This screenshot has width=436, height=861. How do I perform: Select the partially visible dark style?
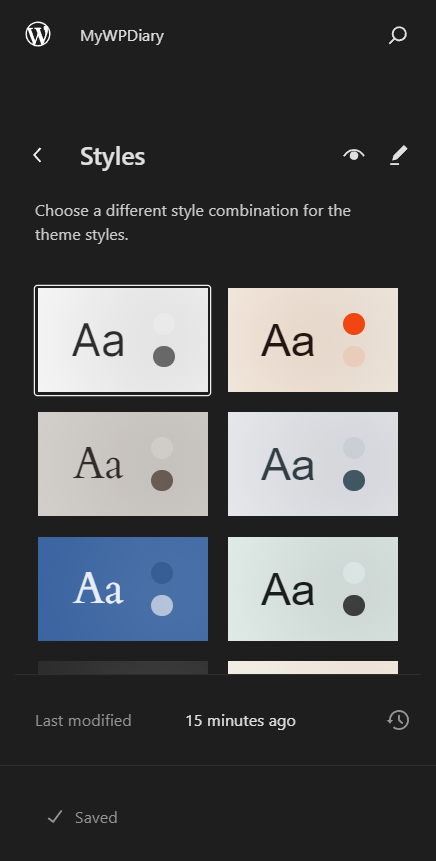(123, 667)
